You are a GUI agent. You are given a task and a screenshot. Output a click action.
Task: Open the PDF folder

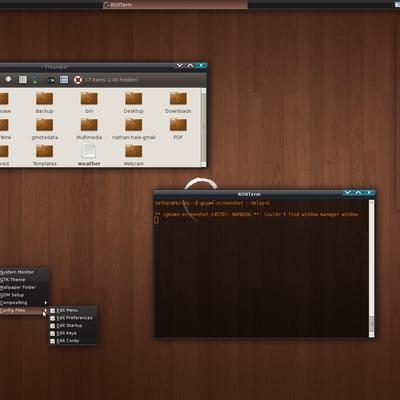click(178, 129)
